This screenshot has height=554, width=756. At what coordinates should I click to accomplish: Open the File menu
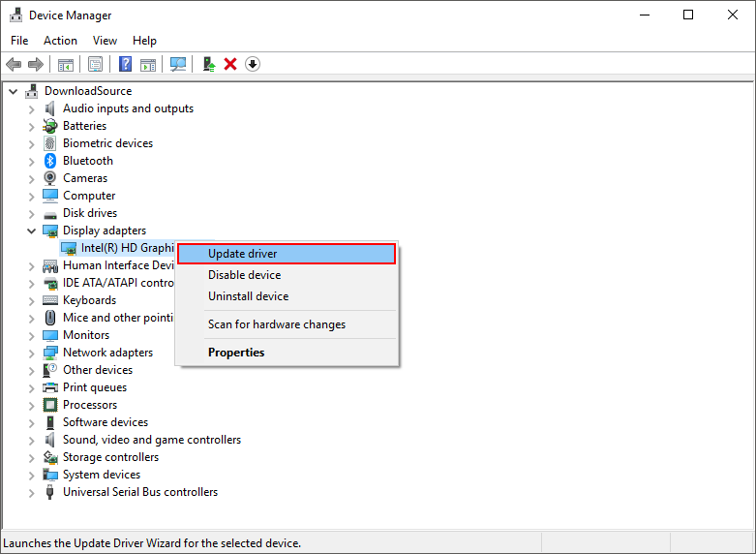(x=19, y=41)
